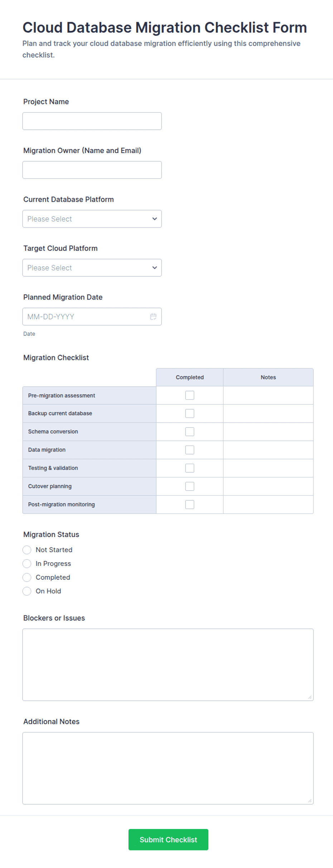Viewport: 333px width, 868px height.
Task: Tick the Schema conversion Completed checkbox
Action: tap(190, 431)
